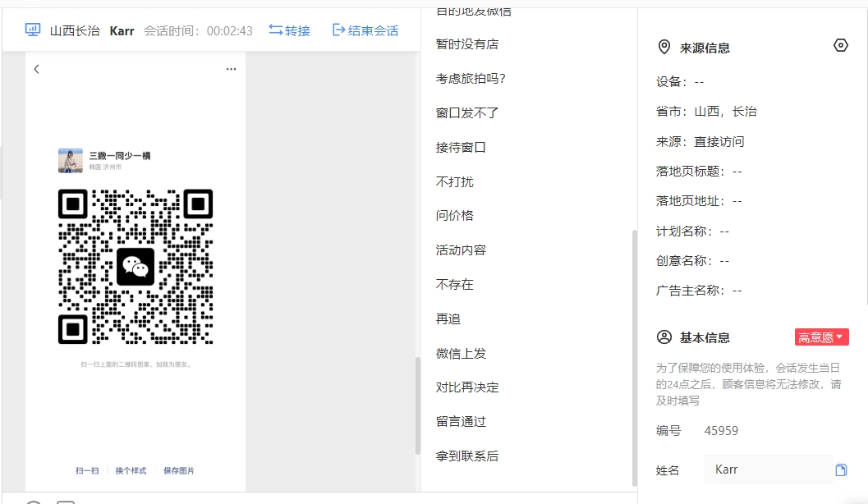Click the location pin icon by 来源信息
Viewport: 868px width, 504px height.
tap(664, 47)
